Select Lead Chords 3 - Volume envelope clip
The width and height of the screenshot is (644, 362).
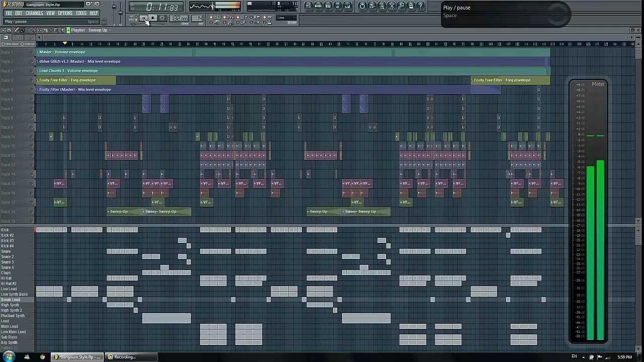click(292, 71)
